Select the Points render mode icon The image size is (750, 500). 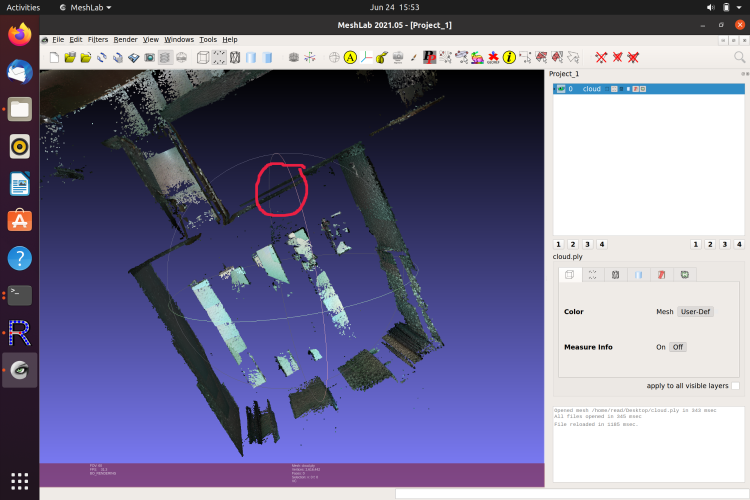[x=218, y=58]
